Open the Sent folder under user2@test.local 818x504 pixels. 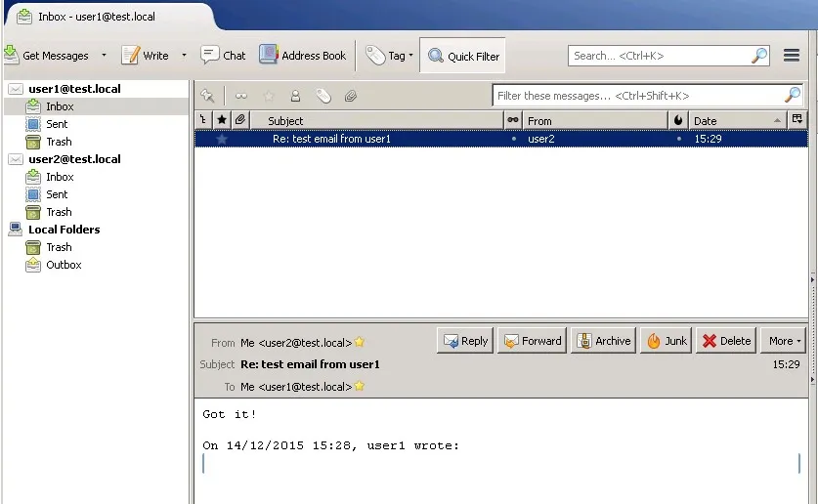pos(57,194)
